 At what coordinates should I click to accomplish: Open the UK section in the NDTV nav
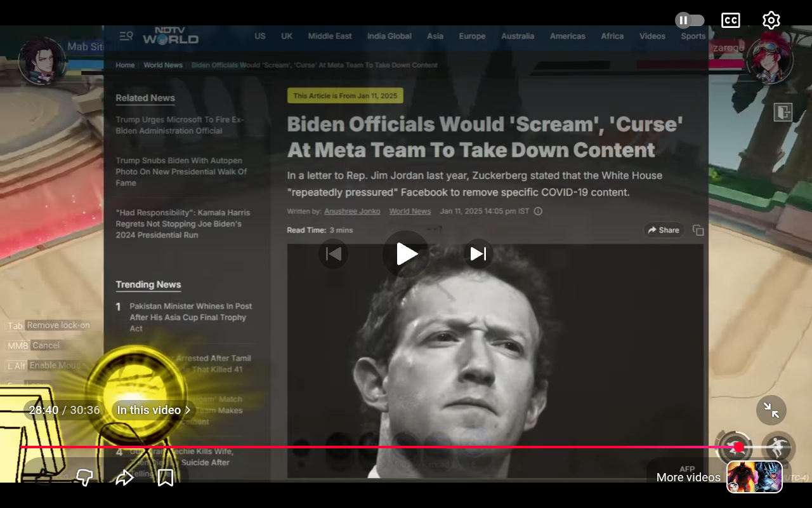[x=287, y=36]
